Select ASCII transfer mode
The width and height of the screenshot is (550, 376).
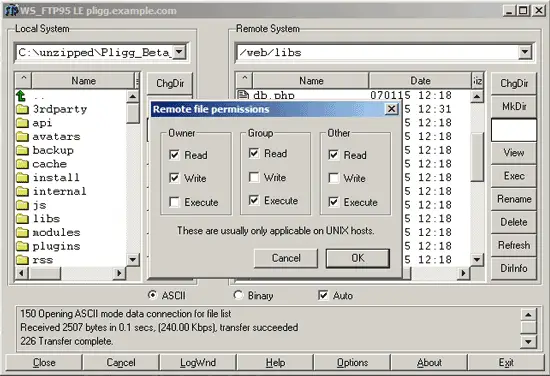click(152, 295)
